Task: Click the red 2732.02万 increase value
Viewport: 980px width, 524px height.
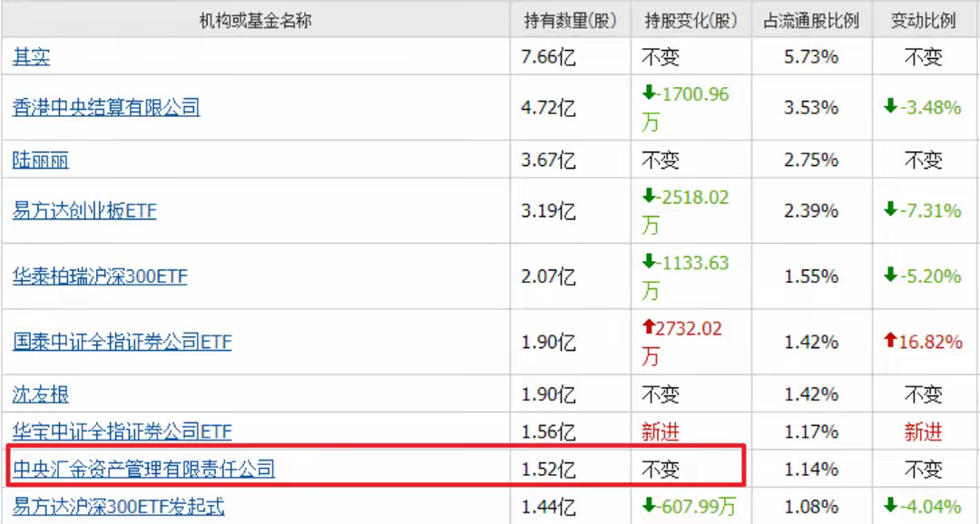Action: [x=682, y=343]
